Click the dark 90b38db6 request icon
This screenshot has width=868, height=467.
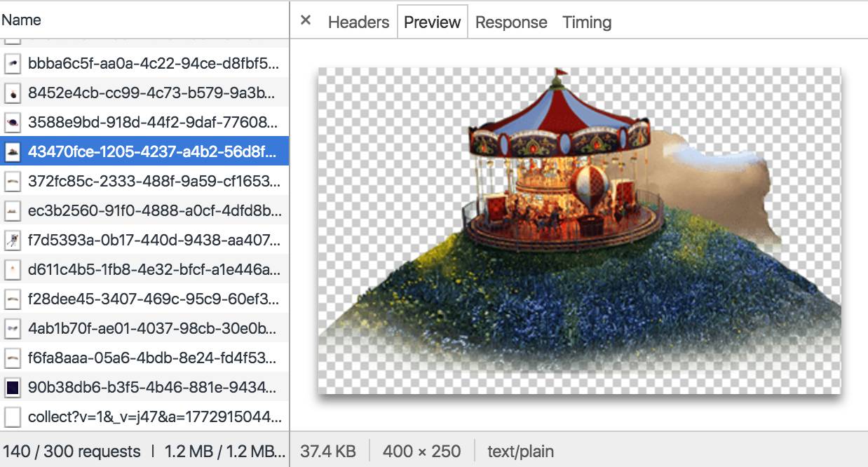pos(13,386)
